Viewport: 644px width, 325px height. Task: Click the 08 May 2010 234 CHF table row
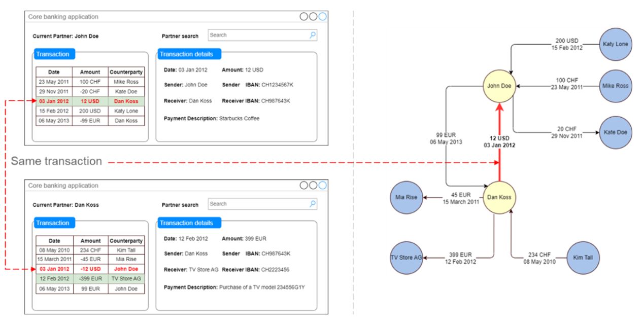coord(90,250)
